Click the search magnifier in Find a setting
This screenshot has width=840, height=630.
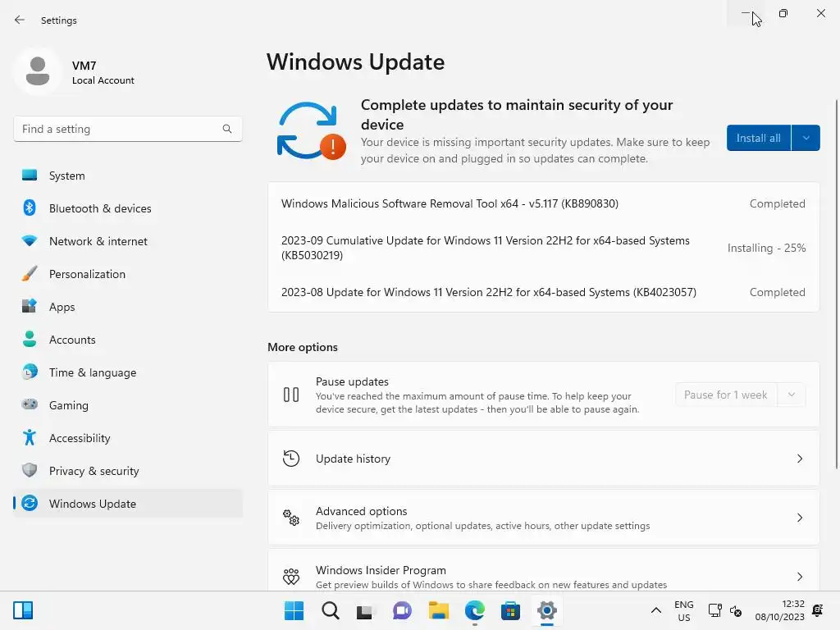click(x=227, y=129)
